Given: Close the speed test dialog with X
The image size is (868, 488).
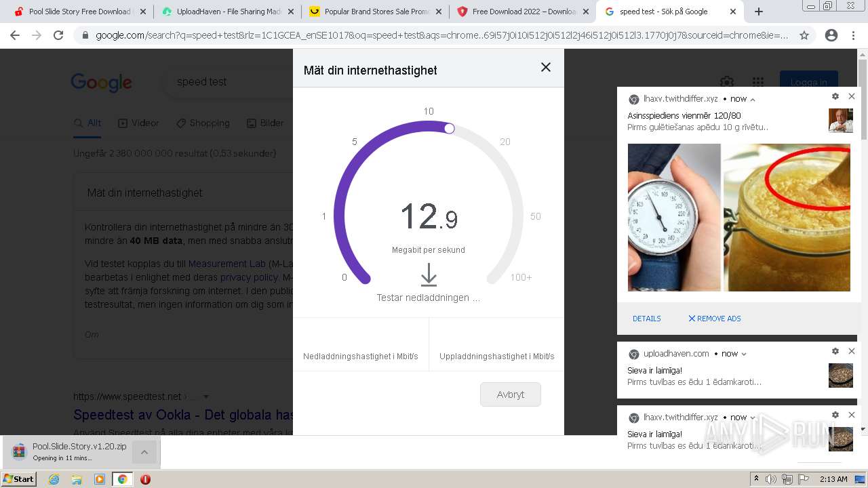Looking at the screenshot, I should coord(545,67).
